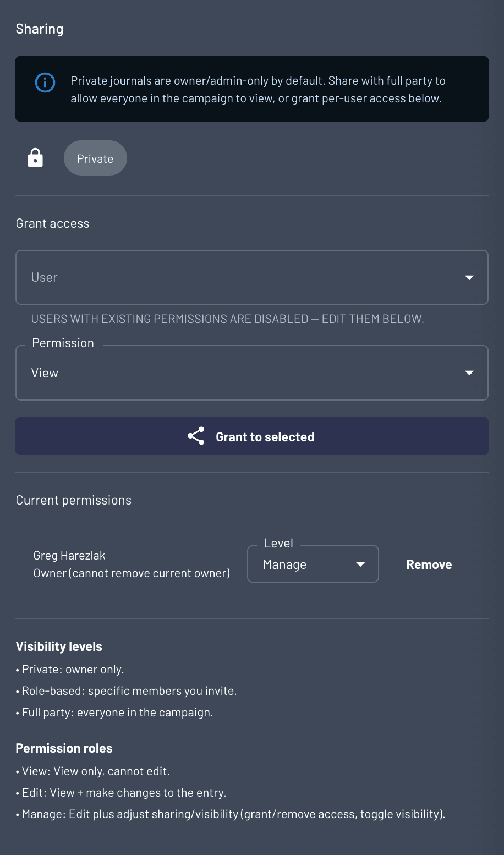Click the Grant access section label
The image size is (504, 855).
pos(52,223)
